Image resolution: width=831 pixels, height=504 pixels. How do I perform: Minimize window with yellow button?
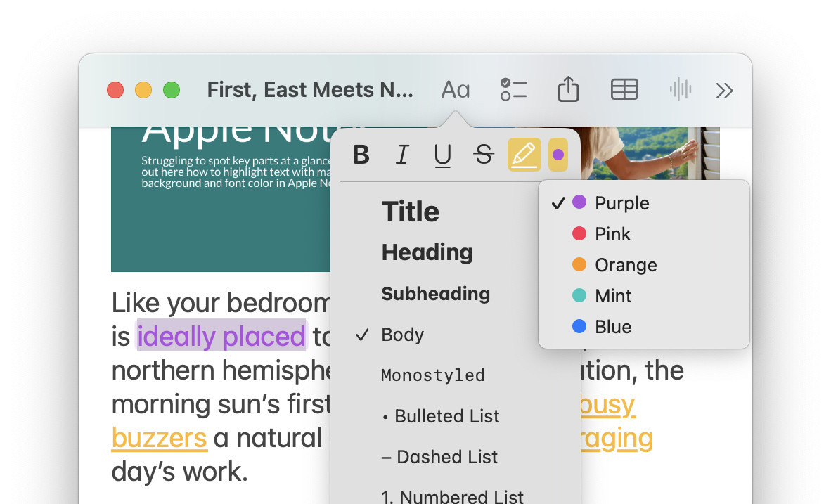[143, 90]
